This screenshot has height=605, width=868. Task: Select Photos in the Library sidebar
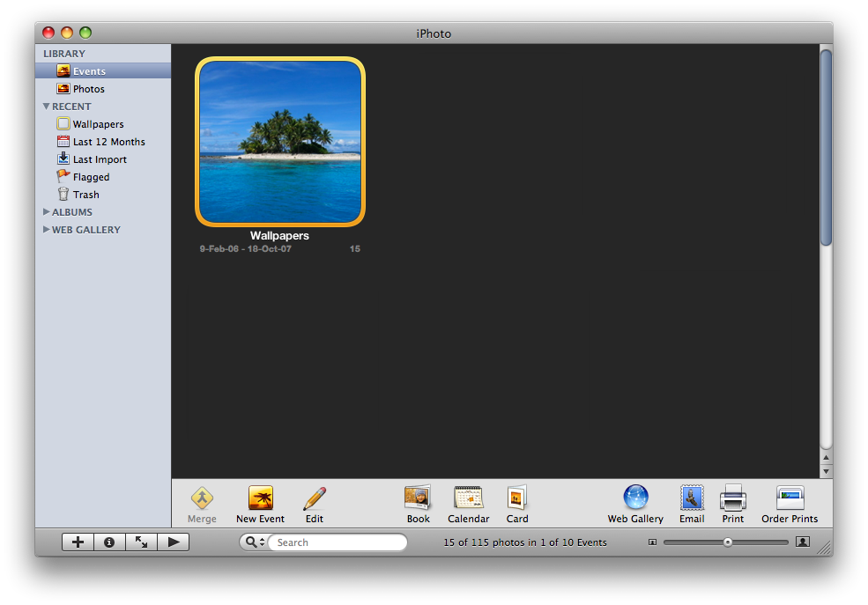[88, 89]
